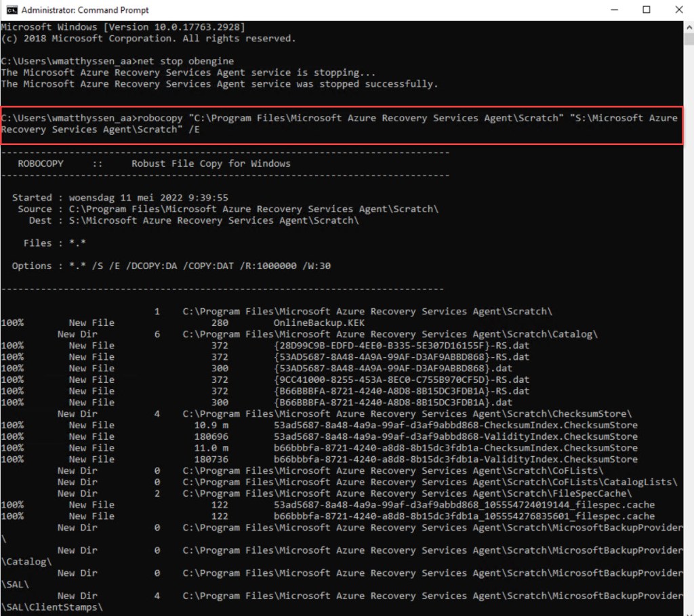This screenshot has width=694, height=616.
Task: Click the 53ad5687 ChecksumIndex.ChecksumStore file entry
Action: [x=455, y=425]
